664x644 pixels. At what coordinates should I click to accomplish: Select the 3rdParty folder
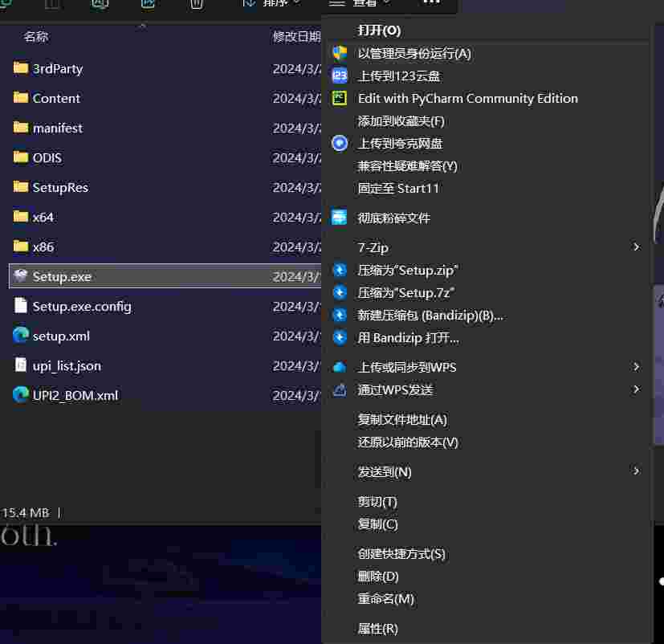[57, 68]
